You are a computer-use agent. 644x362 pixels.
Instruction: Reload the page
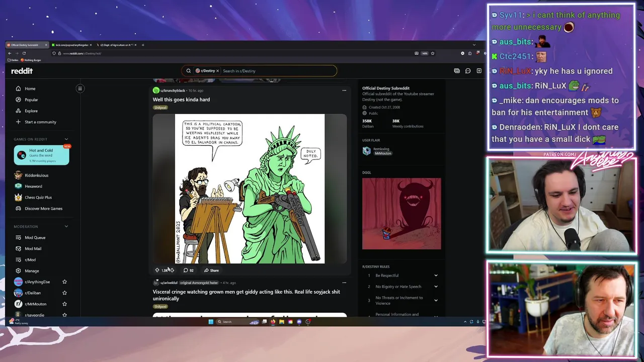24,53
